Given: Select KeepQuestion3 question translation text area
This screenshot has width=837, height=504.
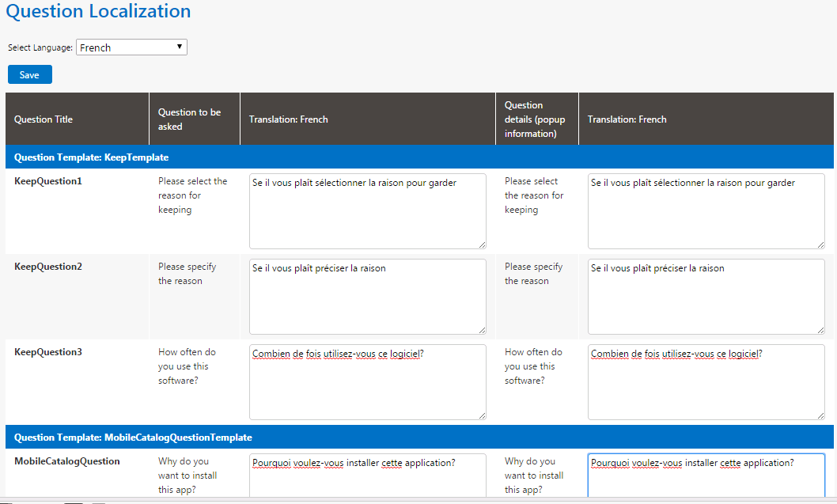Looking at the screenshot, I should [x=367, y=382].
